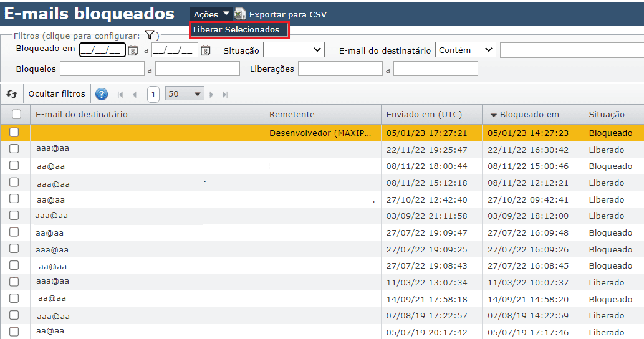This screenshot has width=644, height=339.
Task: Click the Excel CSV export icon
Action: click(240, 14)
